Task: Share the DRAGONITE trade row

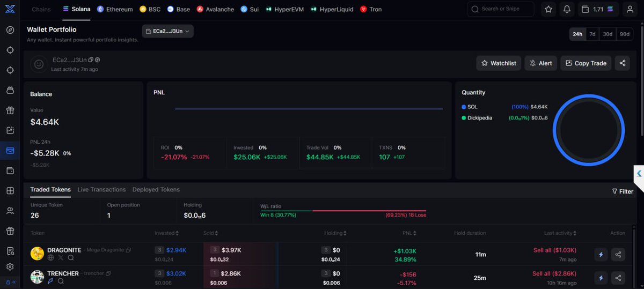Action: pyautogui.click(x=618, y=255)
